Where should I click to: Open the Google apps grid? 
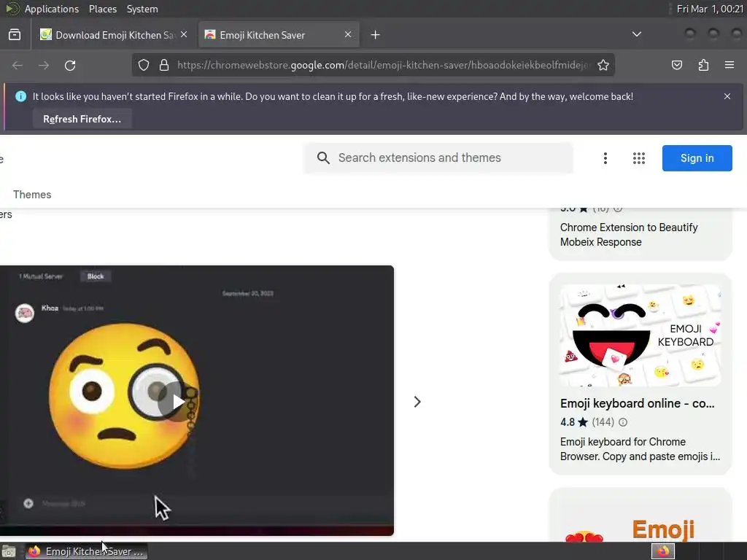tap(639, 158)
